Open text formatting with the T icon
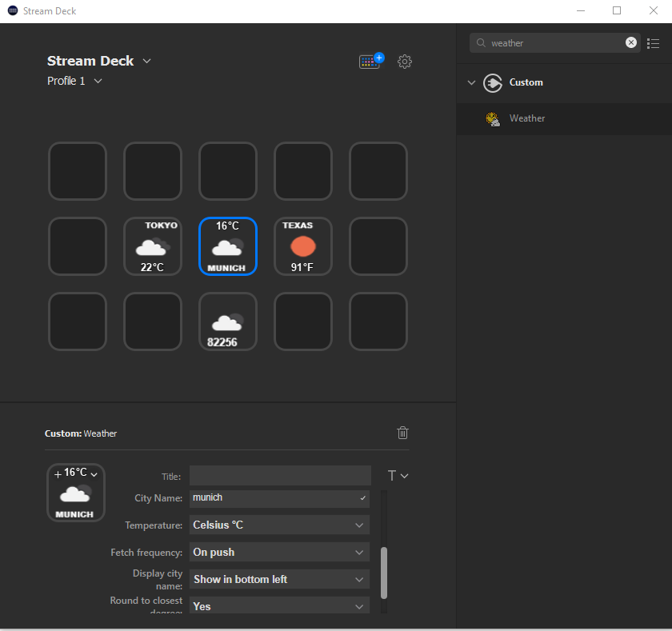This screenshot has width=672, height=631. 394,475
